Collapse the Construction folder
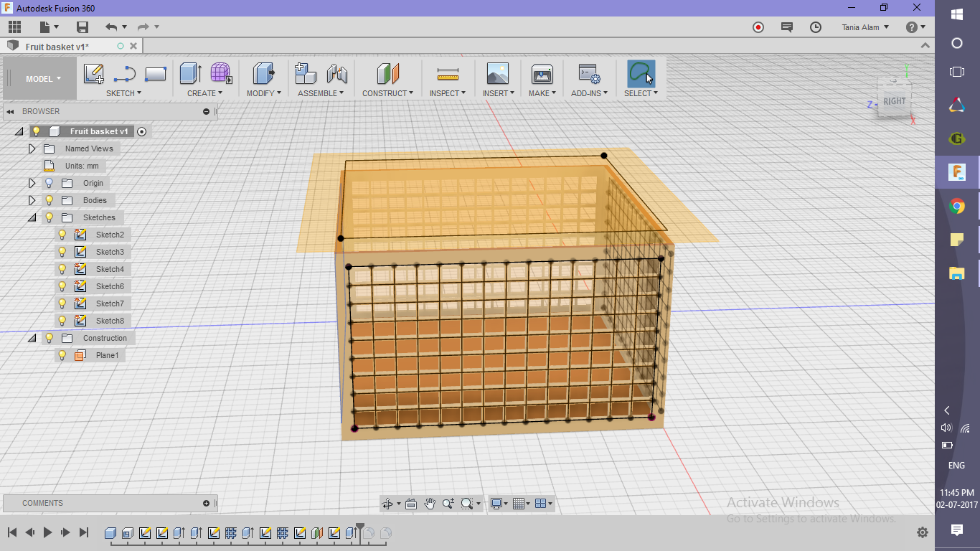 point(32,338)
